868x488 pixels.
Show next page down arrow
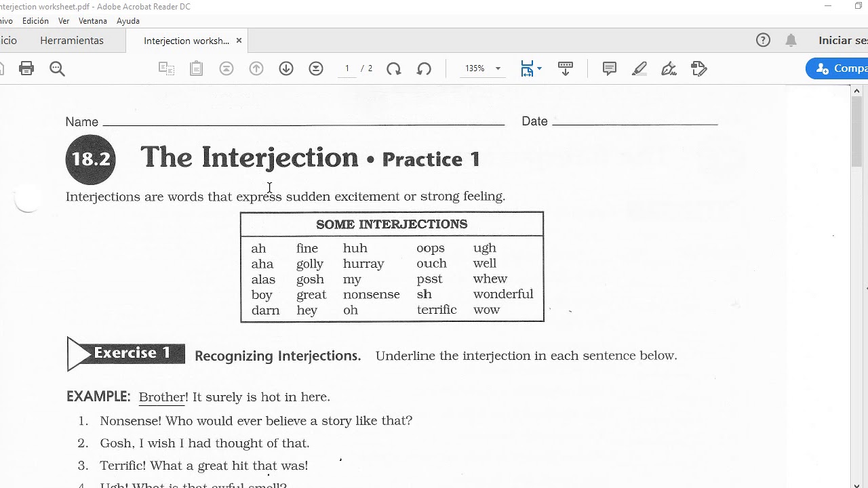point(286,68)
